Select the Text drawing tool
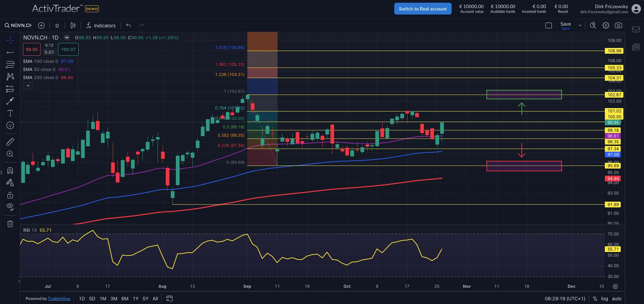This screenshot has height=304, width=644. [x=10, y=113]
